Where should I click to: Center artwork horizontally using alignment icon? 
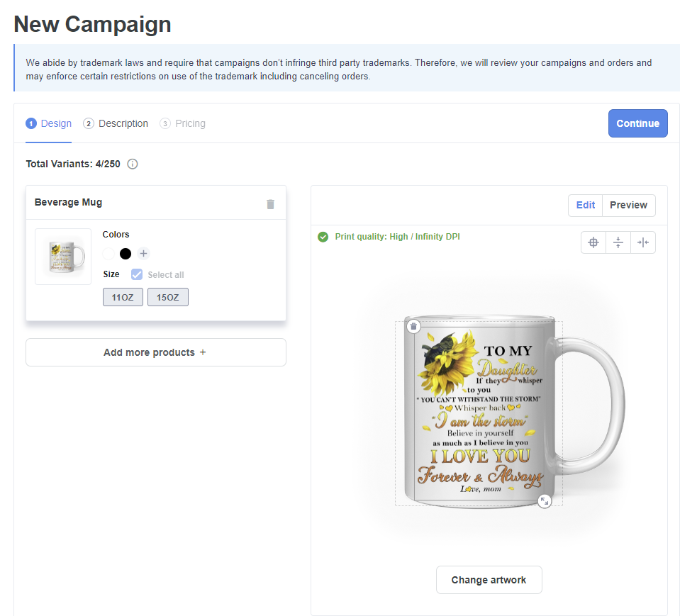(x=643, y=242)
